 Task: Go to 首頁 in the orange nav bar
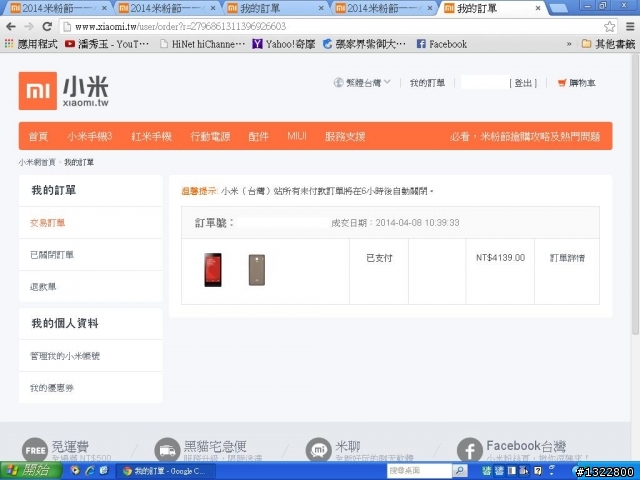pyautogui.click(x=38, y=136)
